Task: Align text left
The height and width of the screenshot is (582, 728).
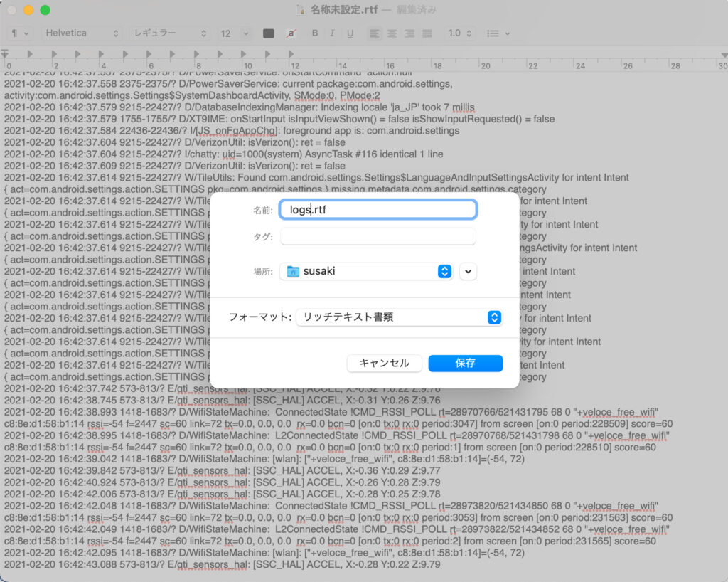Action: pyautogui.click(x=374, y=33)
